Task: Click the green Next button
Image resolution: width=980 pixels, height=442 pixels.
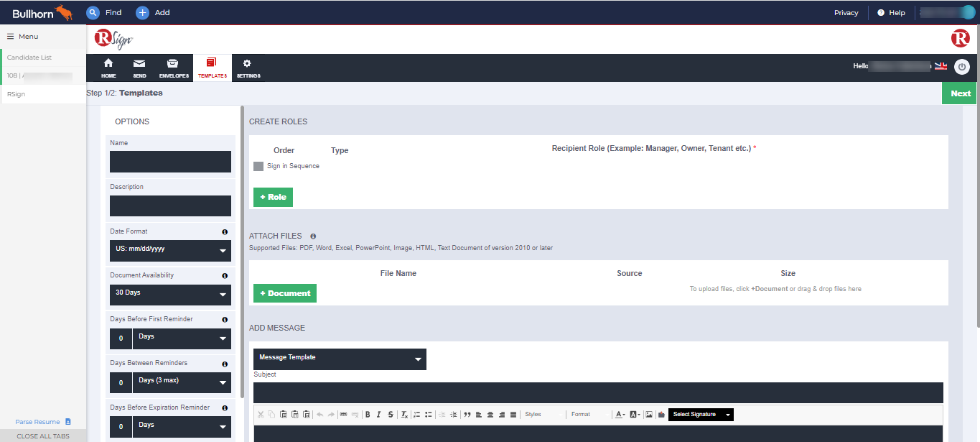Action: point(960,93)
